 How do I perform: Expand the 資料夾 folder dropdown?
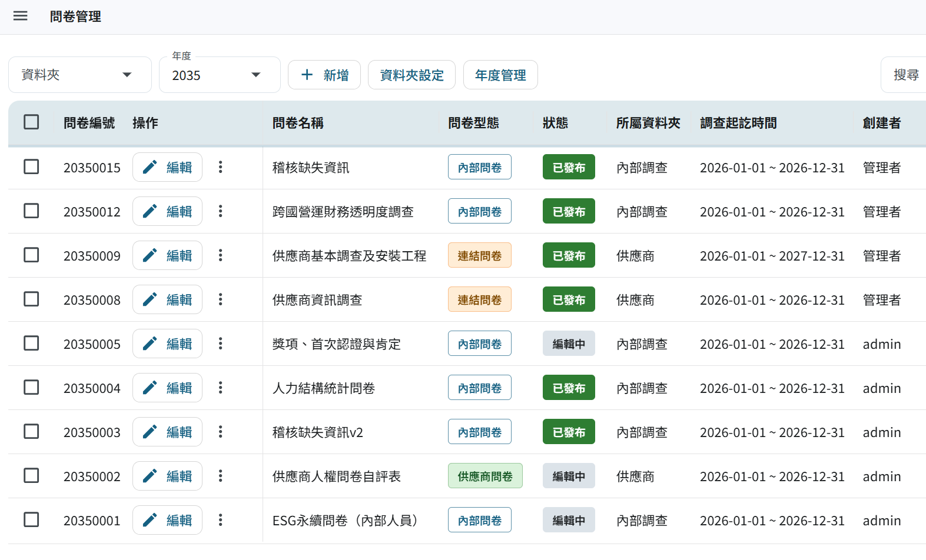pyautogui.click(x=80, y=75)
